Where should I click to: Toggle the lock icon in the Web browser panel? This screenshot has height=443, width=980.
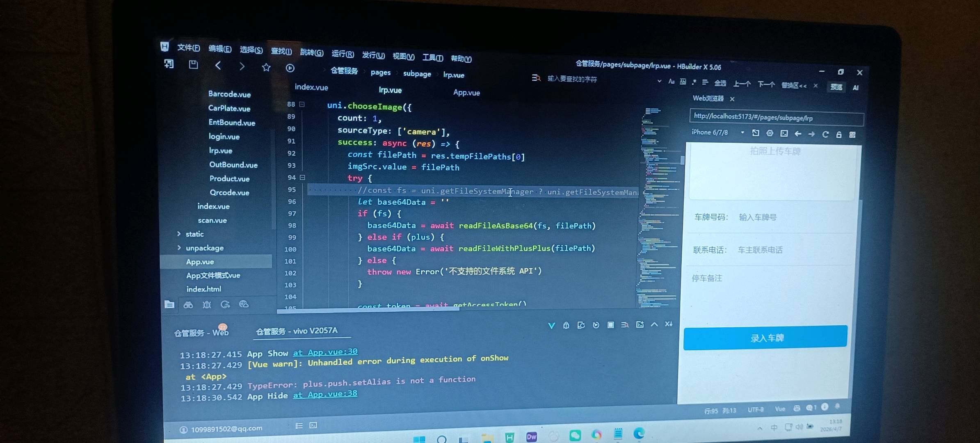839,135
